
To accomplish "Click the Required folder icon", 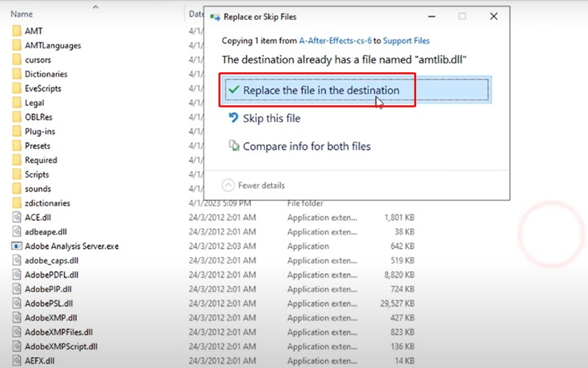I will point(17,160).
